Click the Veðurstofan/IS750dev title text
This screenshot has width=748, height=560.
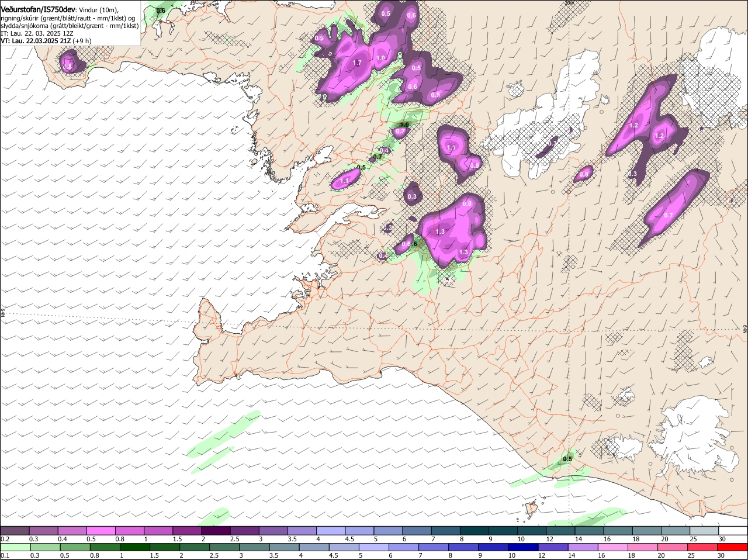(x=37, y=10)
